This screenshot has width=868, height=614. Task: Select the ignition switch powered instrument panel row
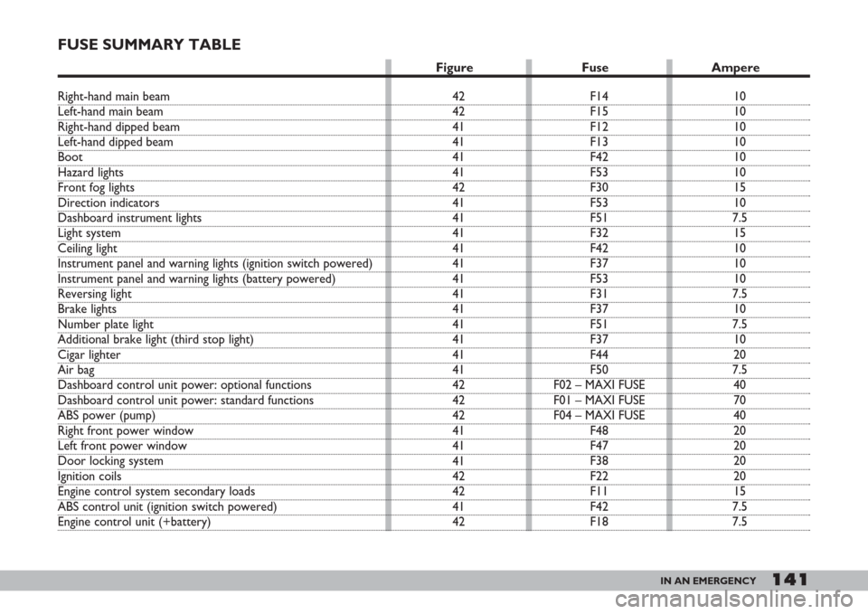point(215,263)
